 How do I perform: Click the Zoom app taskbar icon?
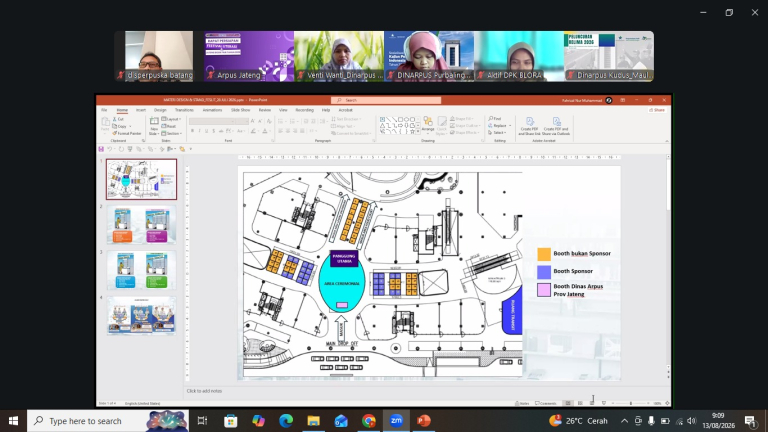click(x=396, y=421)
